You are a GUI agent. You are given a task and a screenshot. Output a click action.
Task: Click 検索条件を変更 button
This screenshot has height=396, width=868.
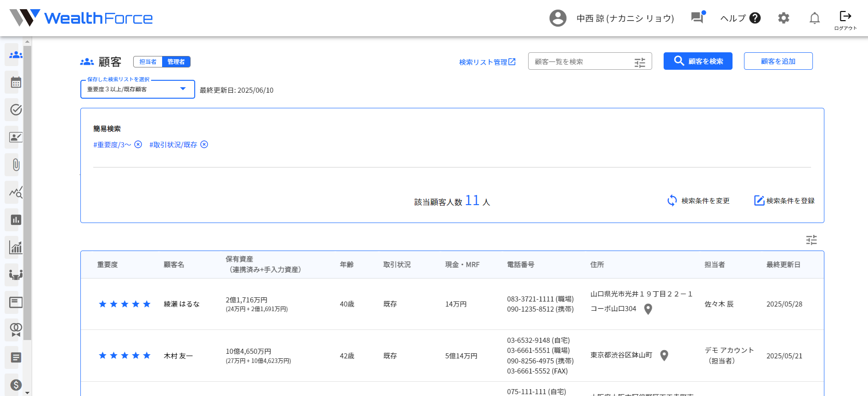(698, 201)
